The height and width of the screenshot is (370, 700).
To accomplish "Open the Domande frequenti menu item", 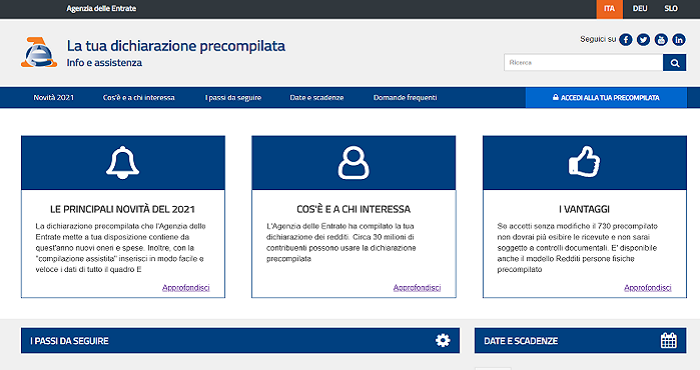I will [x=405, y=98].
